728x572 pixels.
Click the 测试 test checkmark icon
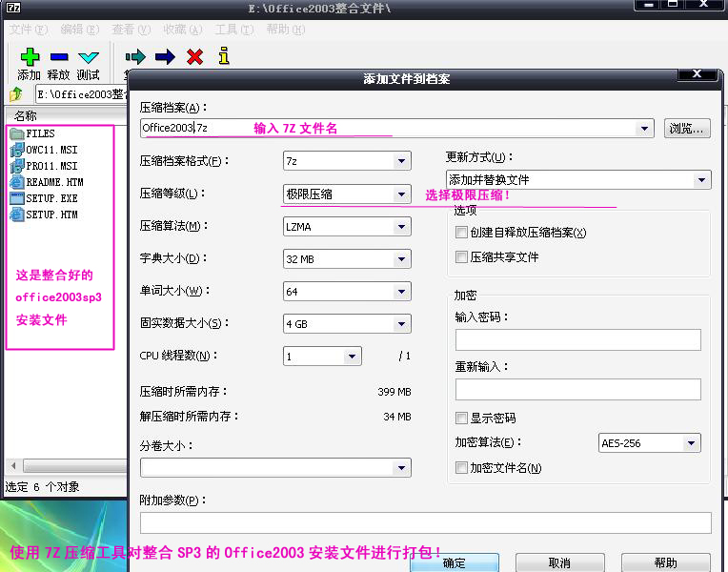click(x=89, y=57)
